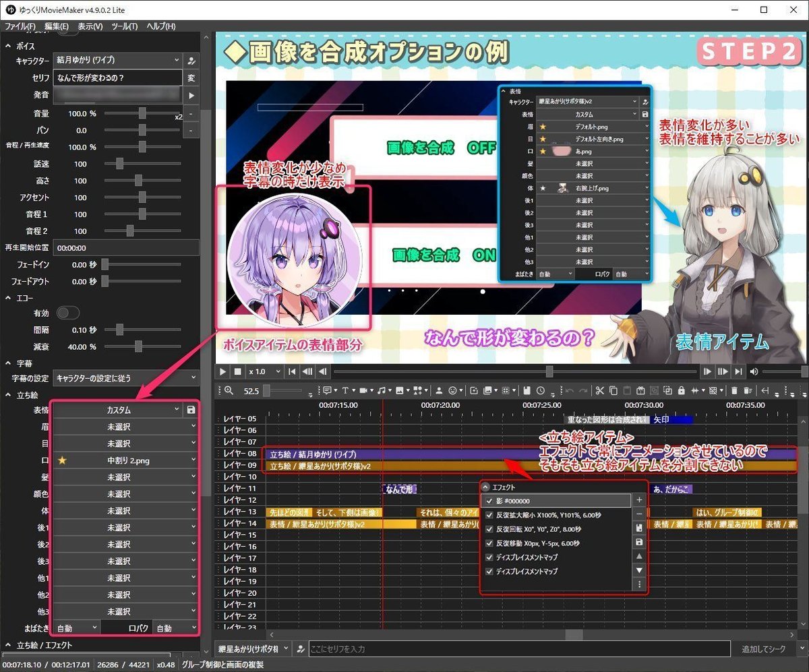Click the 再生開始位置 00:00:00 field
The image size is (809, 672).
(126, 247)
